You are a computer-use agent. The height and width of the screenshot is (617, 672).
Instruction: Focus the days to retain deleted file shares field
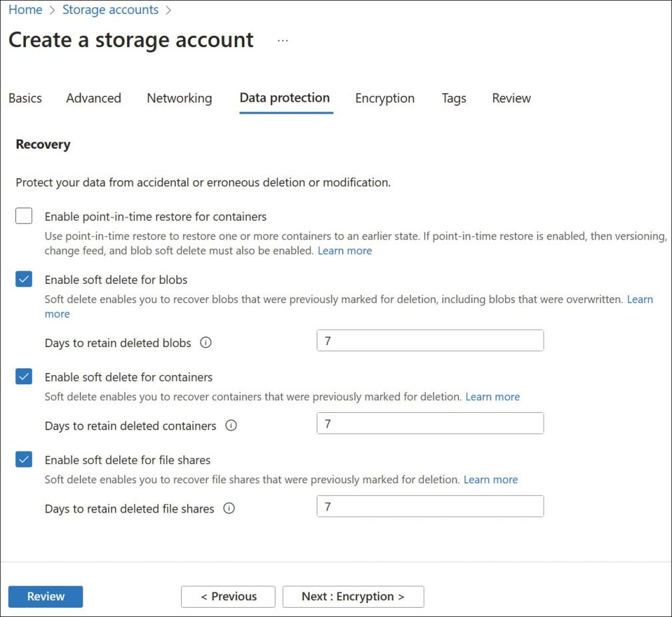click(430, 506)
